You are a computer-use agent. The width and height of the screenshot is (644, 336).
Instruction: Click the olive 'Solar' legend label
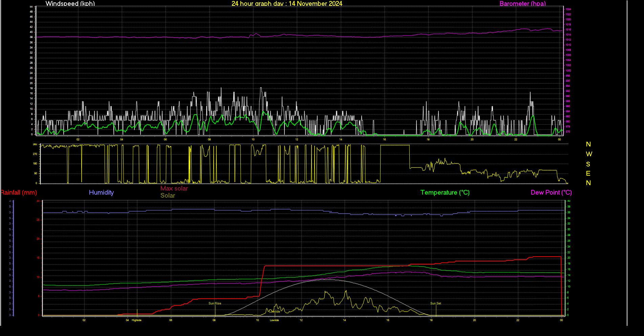pyautogui.click(x=168, y=196)
